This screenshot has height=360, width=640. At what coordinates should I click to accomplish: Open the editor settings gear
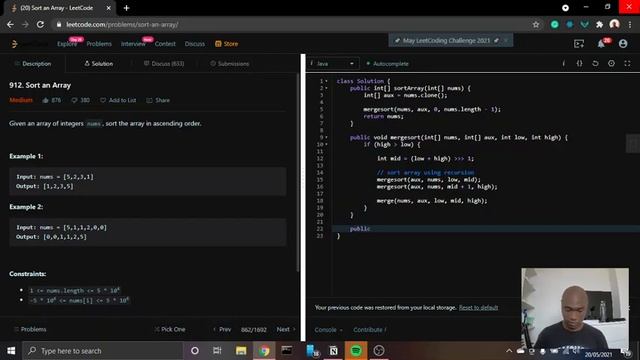click(x=611, y=63)
